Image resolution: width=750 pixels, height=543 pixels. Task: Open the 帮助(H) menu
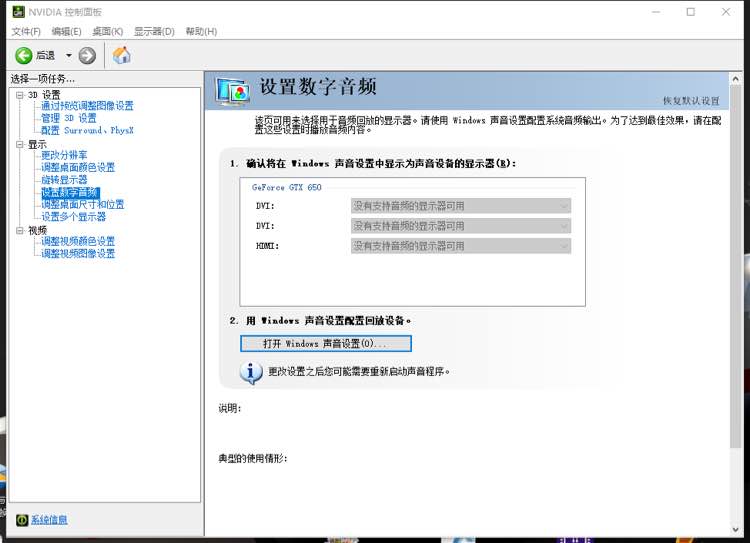coord(201,32)
